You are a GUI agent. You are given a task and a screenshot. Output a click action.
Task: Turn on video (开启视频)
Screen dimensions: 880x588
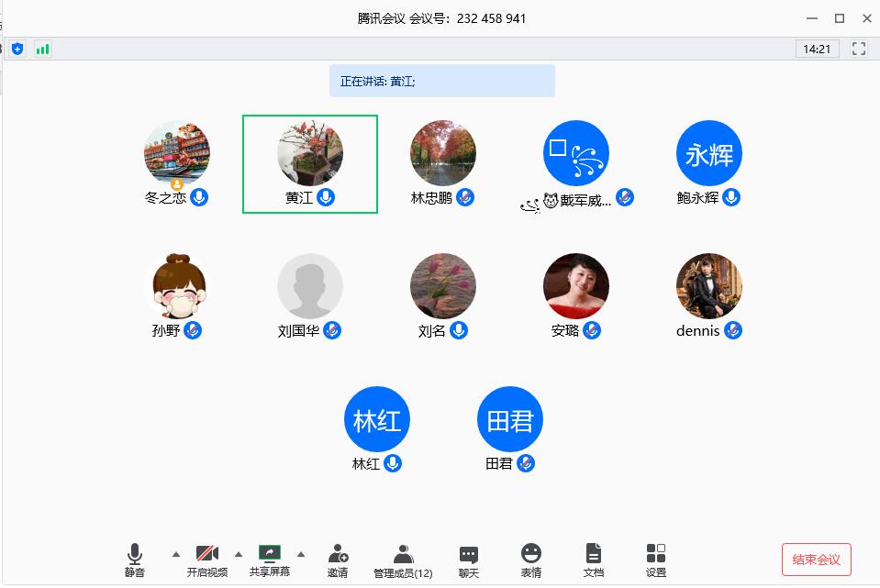tap(206, 560)
